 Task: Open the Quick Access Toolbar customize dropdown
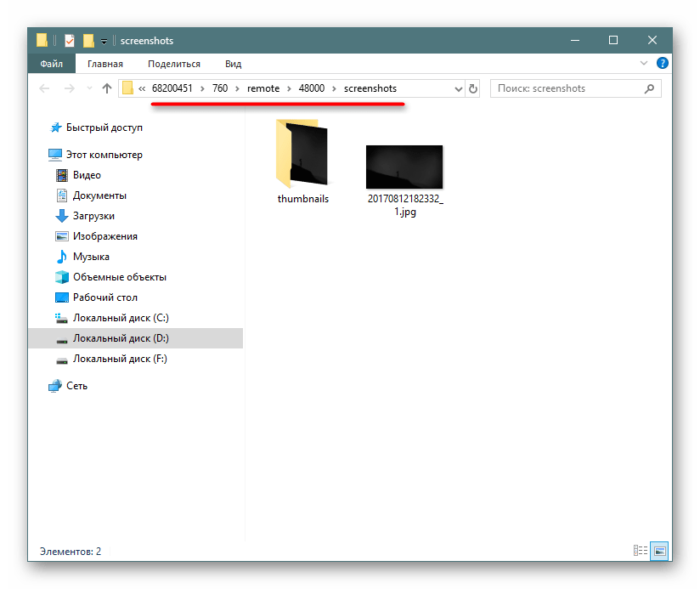104,41
